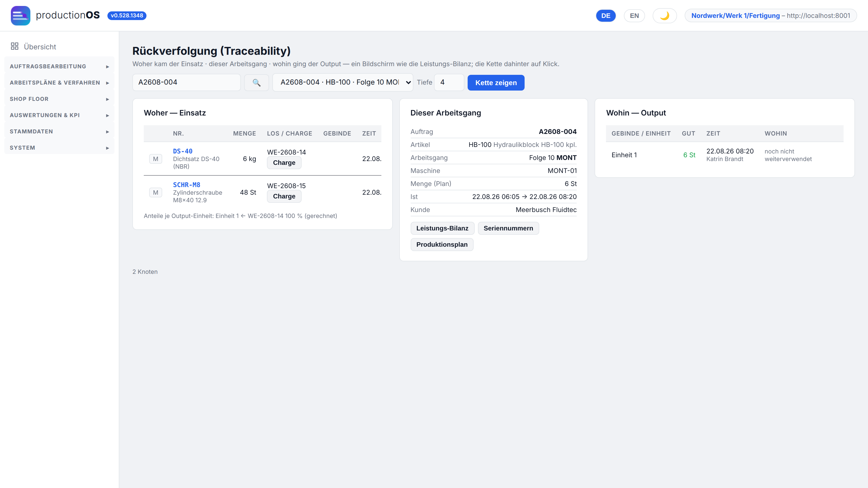Click the M badge for DS-40 row
The image size is (868, 488).
[155, 159]
